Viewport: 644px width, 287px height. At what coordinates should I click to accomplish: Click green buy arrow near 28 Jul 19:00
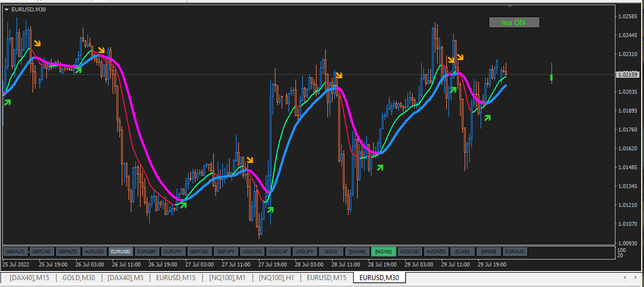click(380, 168)
